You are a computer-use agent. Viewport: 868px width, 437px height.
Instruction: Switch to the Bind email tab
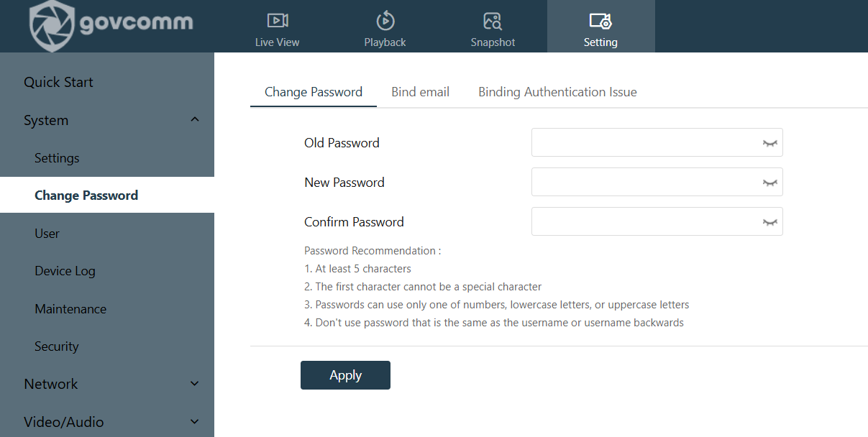(x=421, y=92)
